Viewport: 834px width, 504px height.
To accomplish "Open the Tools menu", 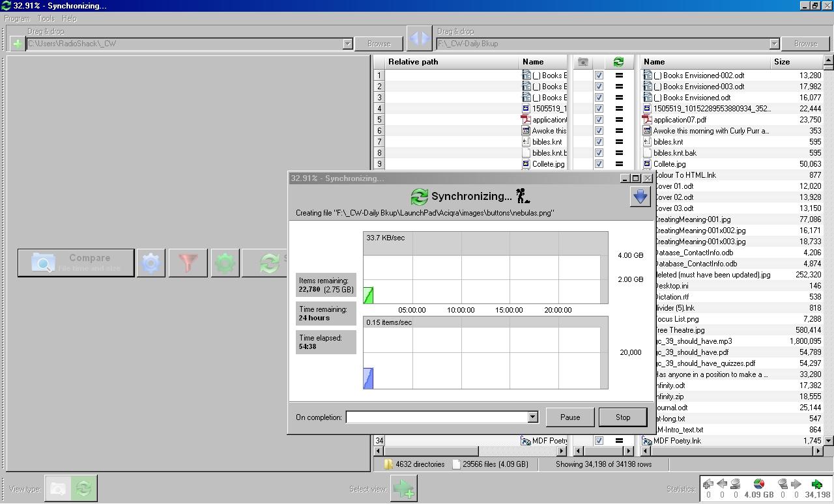I will (x=46, y=18).
